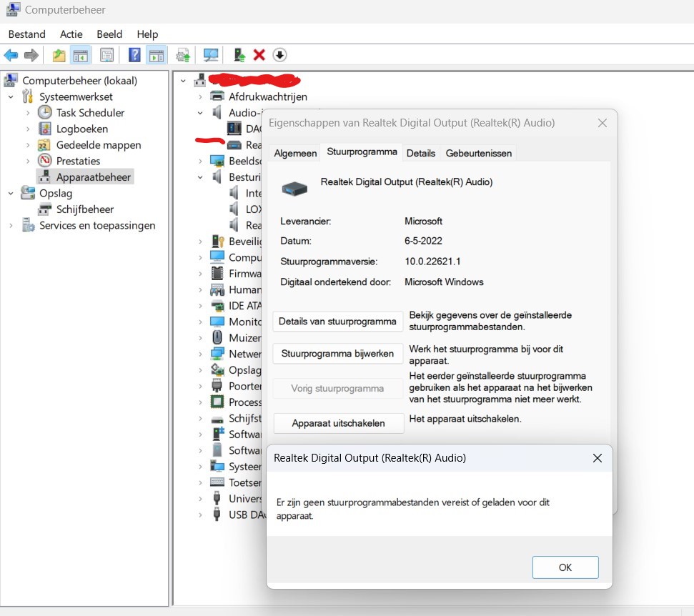Click the Microsoft Windows signer text

[x=444, y=282]
